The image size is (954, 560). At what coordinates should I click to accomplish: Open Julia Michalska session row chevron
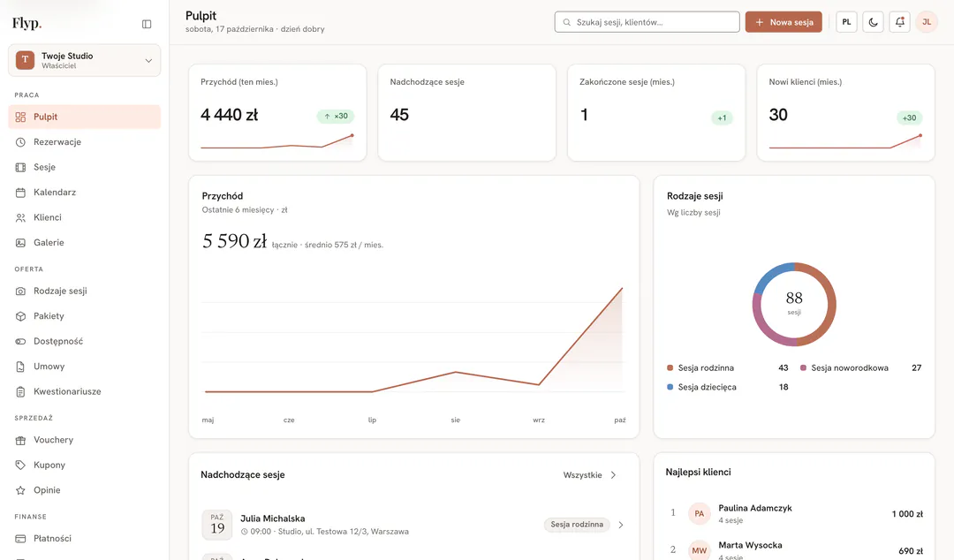pyautogui.click(x=621, y=525)
